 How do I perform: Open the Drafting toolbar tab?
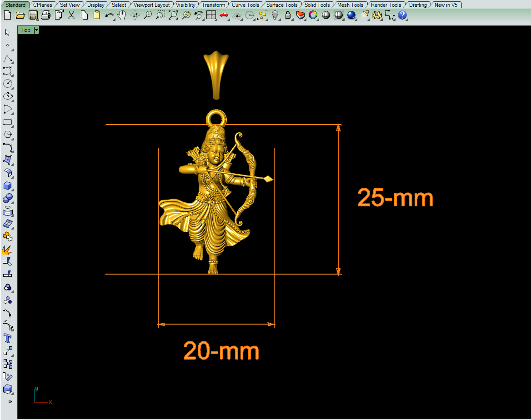(417, 5)
